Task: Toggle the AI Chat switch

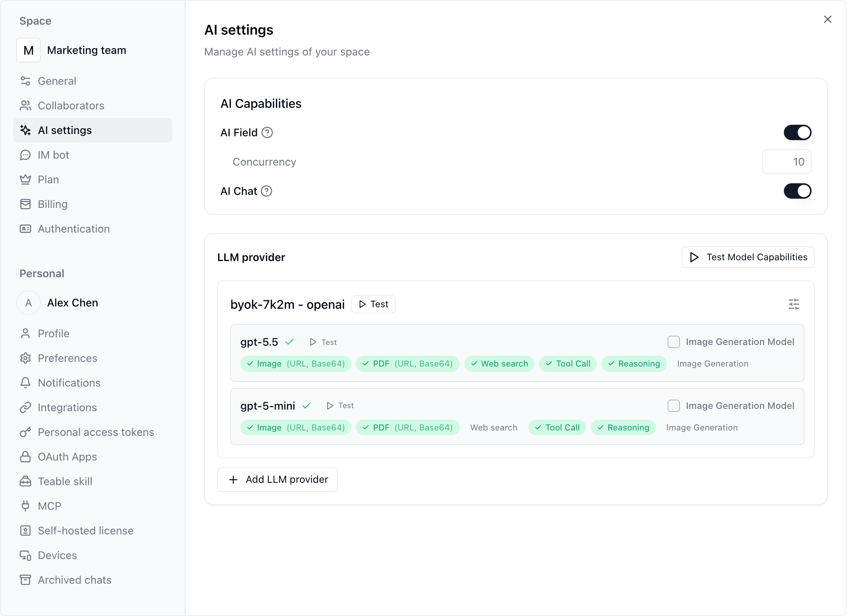Action: click(797, 191)
